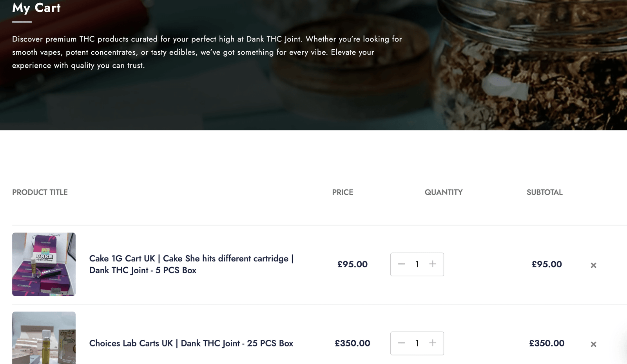
Task: Click the PRODUCT TITLE column header
Action: pos(40,192)
